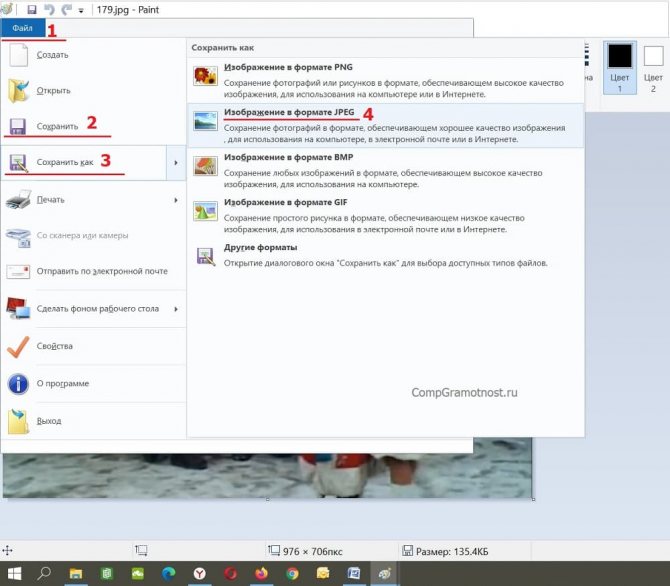The height and width of the screenshot is (586, 670).
Task: Launch Google Chrome from taskbar
Action: point(292,574)
